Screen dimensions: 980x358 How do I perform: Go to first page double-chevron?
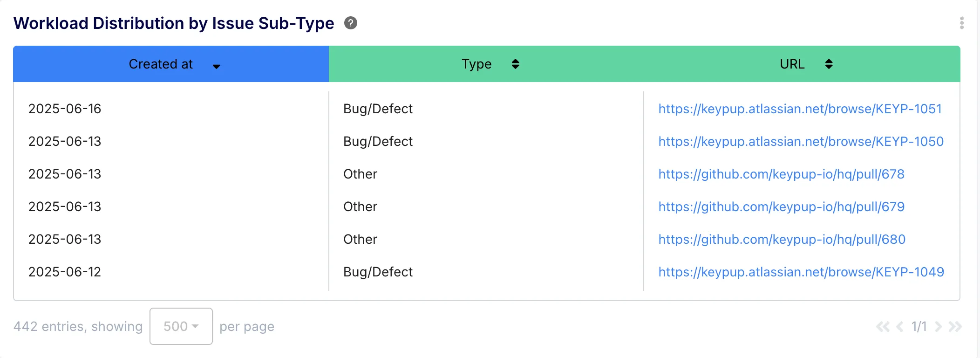(x=882, y=326)
